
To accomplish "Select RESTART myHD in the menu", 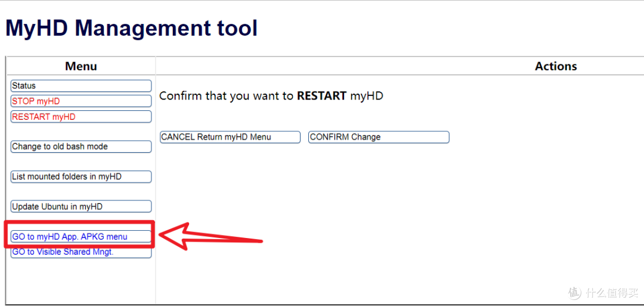I will coord(81,117).
